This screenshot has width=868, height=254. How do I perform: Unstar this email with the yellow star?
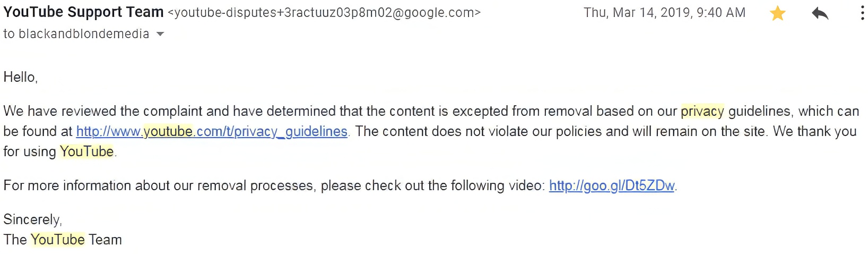pos(777,13)
